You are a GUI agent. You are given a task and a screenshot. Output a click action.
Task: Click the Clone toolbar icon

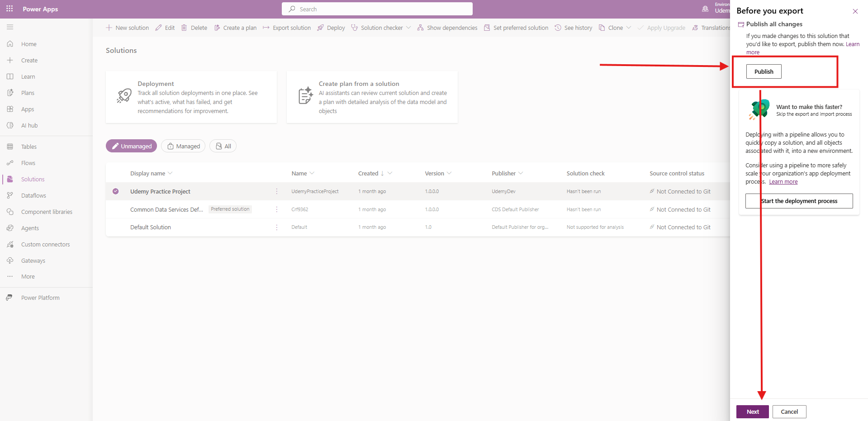coord(602,28)
